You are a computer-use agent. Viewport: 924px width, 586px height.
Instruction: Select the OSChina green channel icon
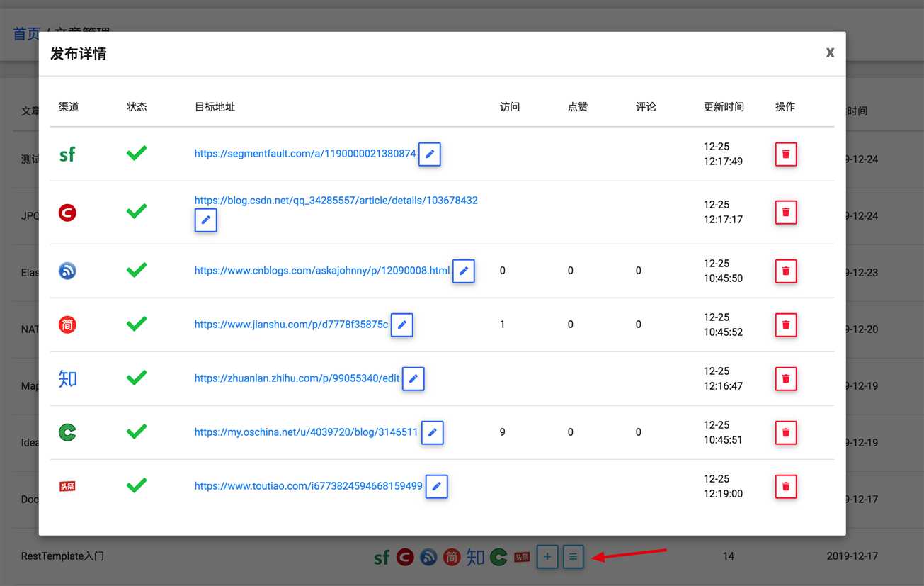[67, 432]
